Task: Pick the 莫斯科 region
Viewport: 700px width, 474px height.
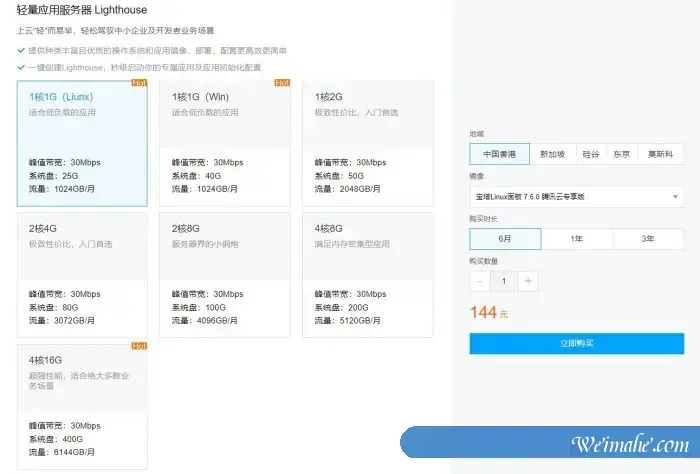Action: coord(660,154)
